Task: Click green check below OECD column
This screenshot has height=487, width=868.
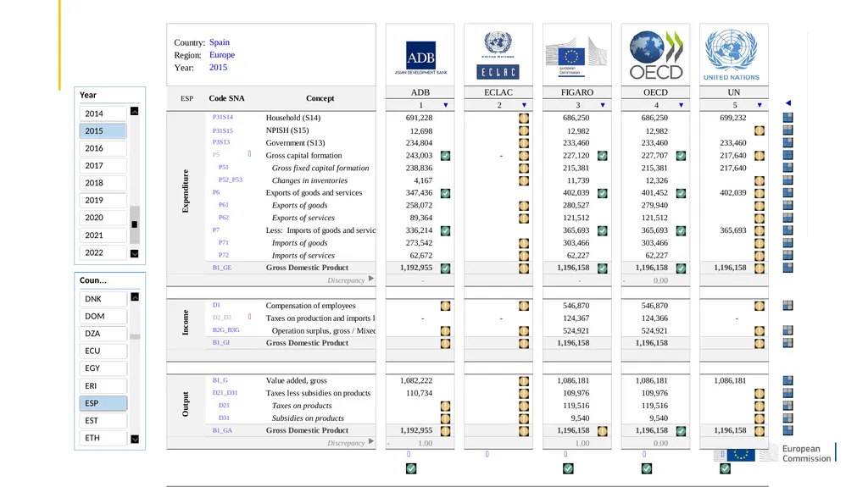Action: pyautogui.click(x=647, y=468)
